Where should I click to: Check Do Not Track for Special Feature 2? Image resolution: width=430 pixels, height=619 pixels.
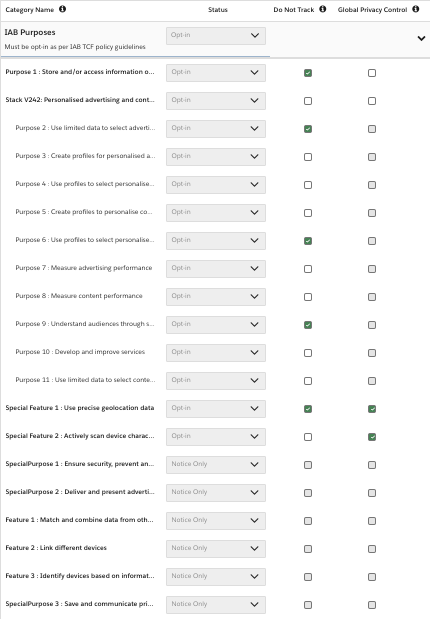point(308,437)
